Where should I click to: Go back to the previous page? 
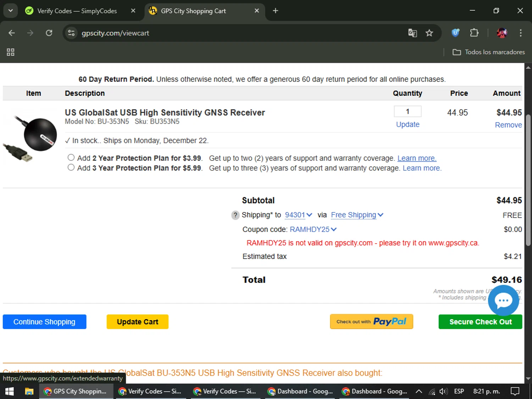[x=12, y=33]
